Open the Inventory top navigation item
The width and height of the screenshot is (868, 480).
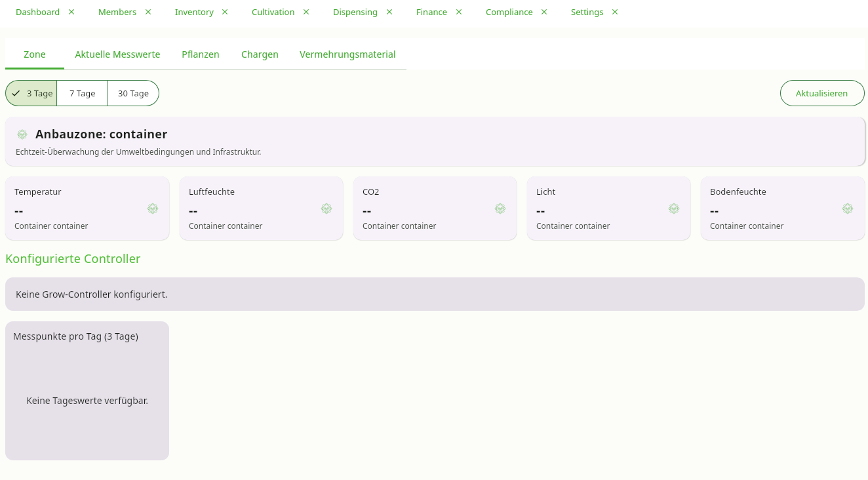point(194,12)
